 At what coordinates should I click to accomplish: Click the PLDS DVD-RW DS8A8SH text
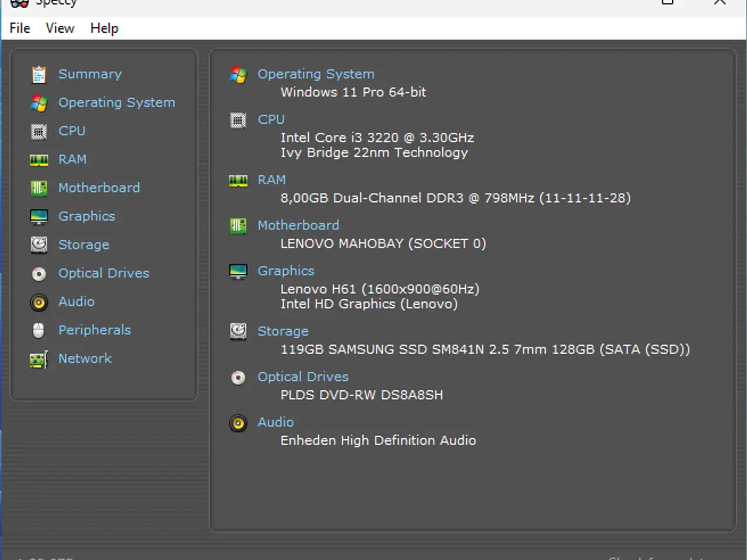[x=362, y=395]
